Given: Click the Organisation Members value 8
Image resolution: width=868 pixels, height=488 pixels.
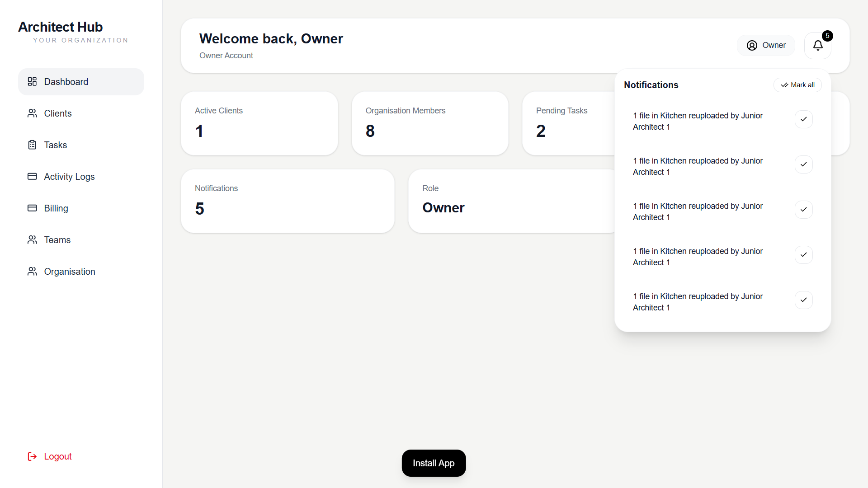Looking at the screenshot, I should [x=370, y=131].
